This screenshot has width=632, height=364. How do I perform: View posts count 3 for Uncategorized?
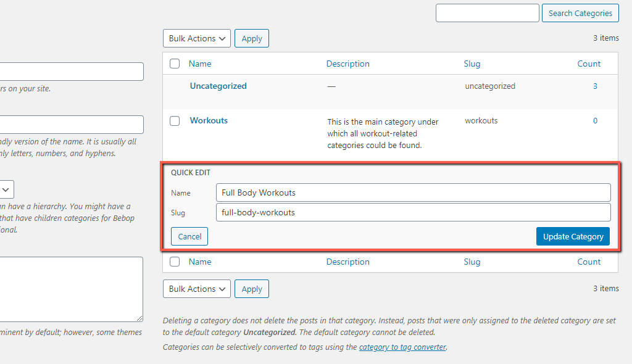click(x=595, y=86)
